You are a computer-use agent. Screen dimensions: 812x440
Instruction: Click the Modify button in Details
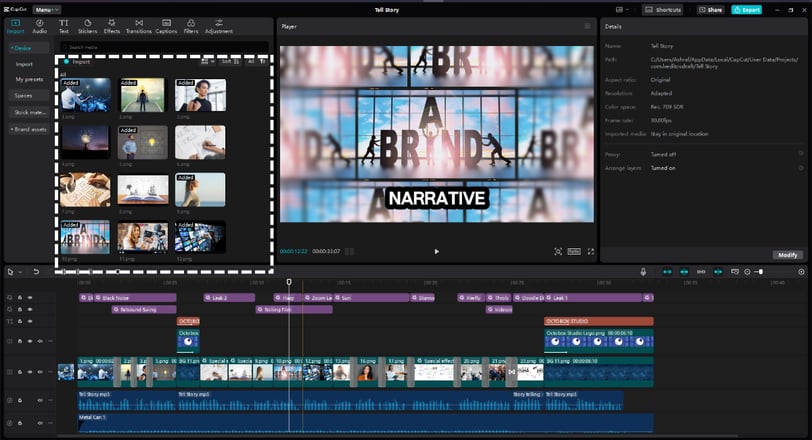click(x=788, y=255)
